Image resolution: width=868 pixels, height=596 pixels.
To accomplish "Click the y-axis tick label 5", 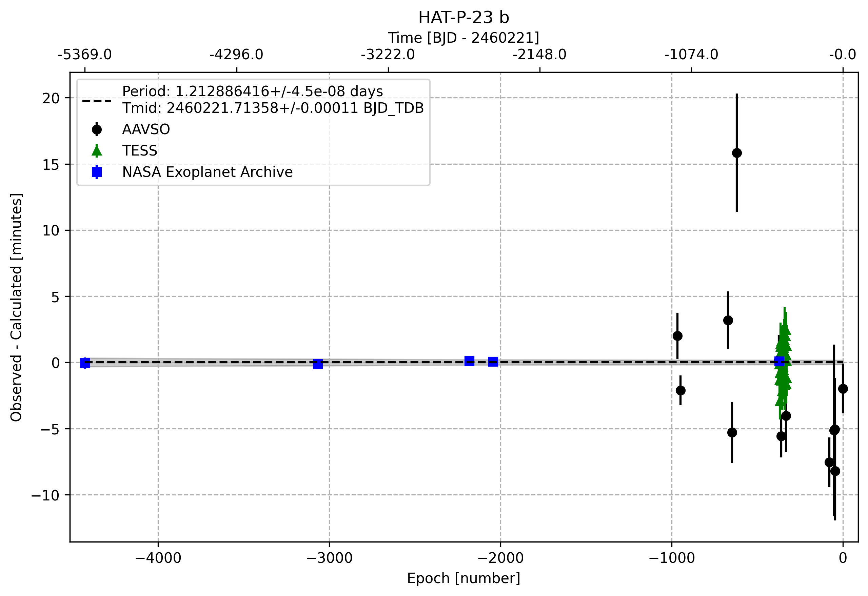I will point(55,297).
